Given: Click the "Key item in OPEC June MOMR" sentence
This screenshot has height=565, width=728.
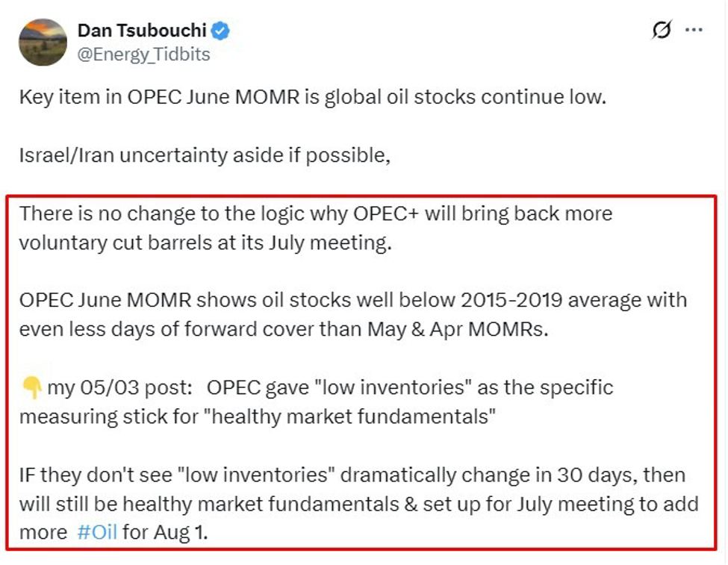Looking at the screenshot, I should (x=311, y=97).
